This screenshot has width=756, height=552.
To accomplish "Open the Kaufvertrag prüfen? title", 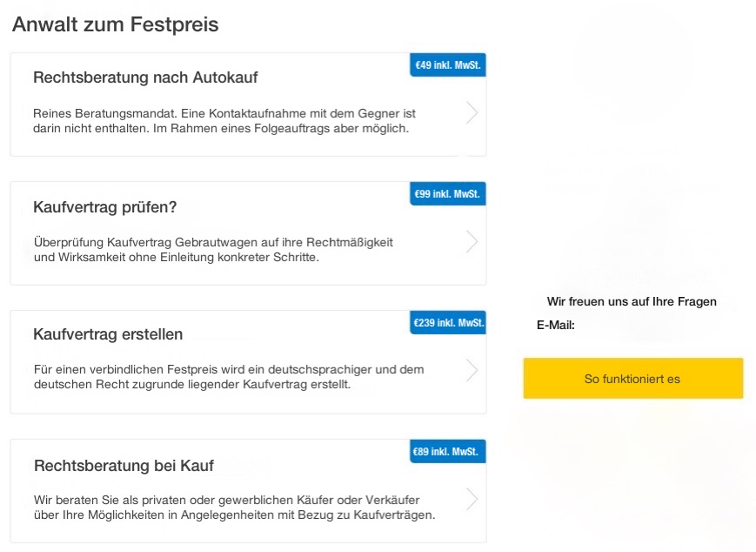I will (x=105, y=207).
